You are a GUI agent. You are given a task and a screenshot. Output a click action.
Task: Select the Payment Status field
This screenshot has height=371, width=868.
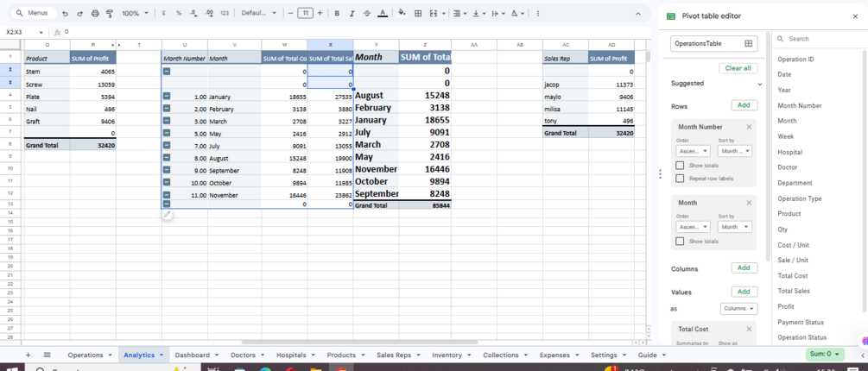[801, 323]
